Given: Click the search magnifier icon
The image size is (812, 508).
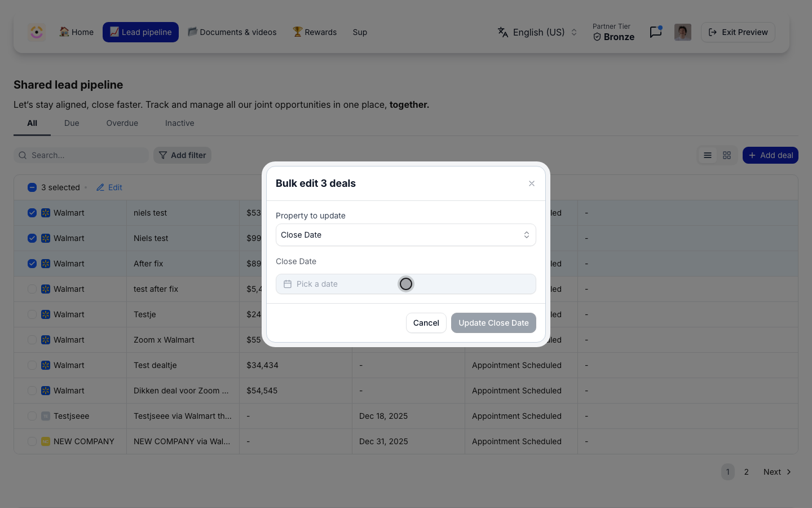Looking at the screenshot, I should [23, 155].
